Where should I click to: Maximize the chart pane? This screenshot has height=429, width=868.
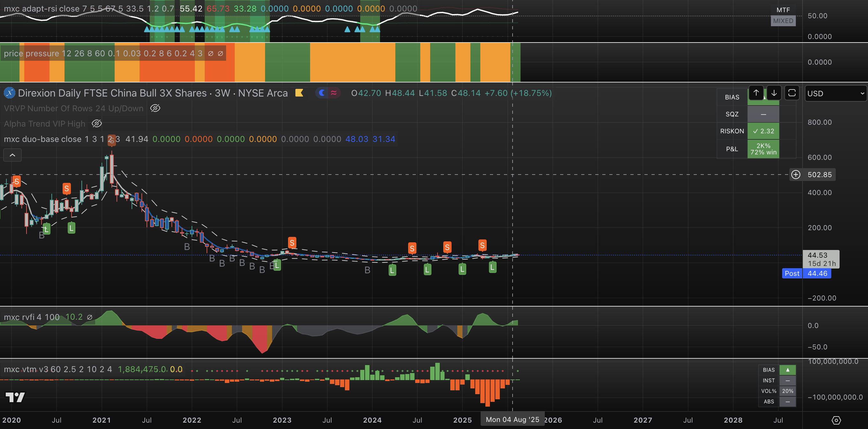[791, 93]
